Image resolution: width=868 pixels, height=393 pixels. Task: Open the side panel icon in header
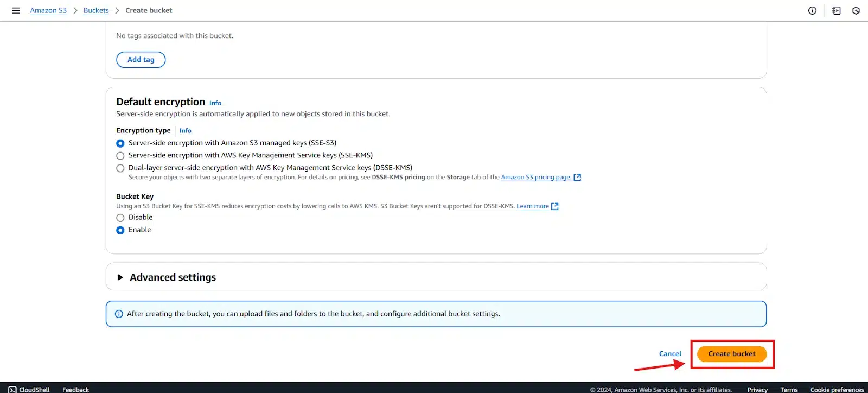point(836,10)
